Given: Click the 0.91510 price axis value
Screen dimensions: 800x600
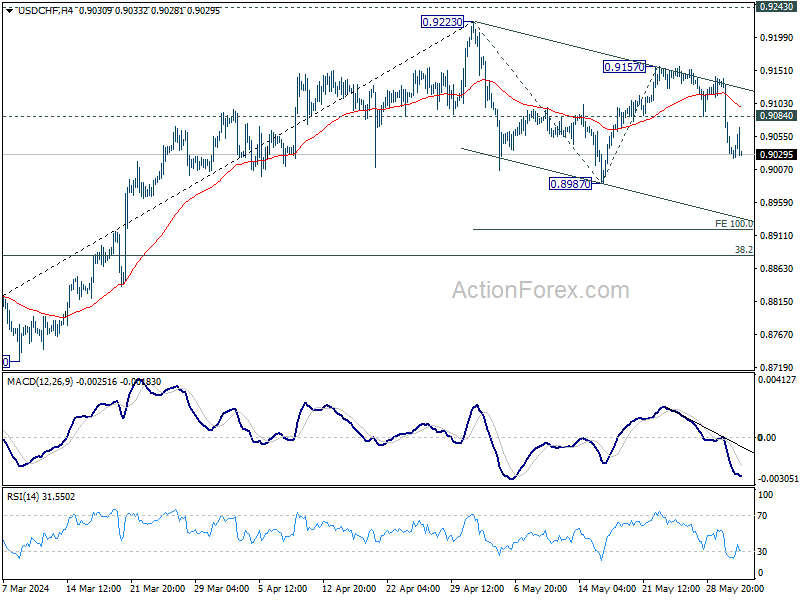Looking at the screenshot, I should pos(776,71).
